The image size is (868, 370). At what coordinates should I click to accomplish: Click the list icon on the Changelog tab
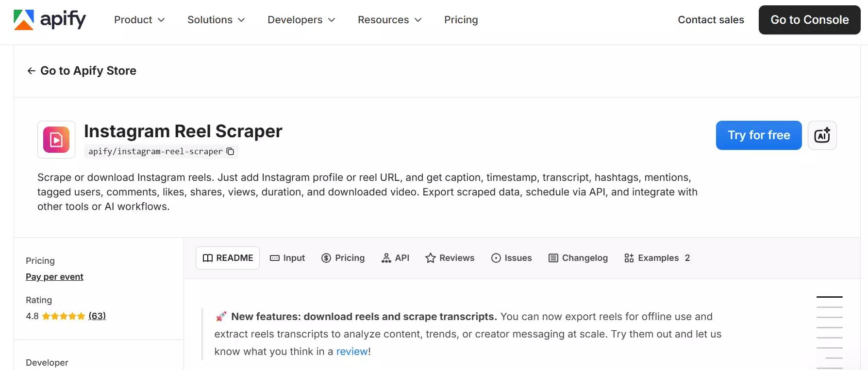click(552, 257)
